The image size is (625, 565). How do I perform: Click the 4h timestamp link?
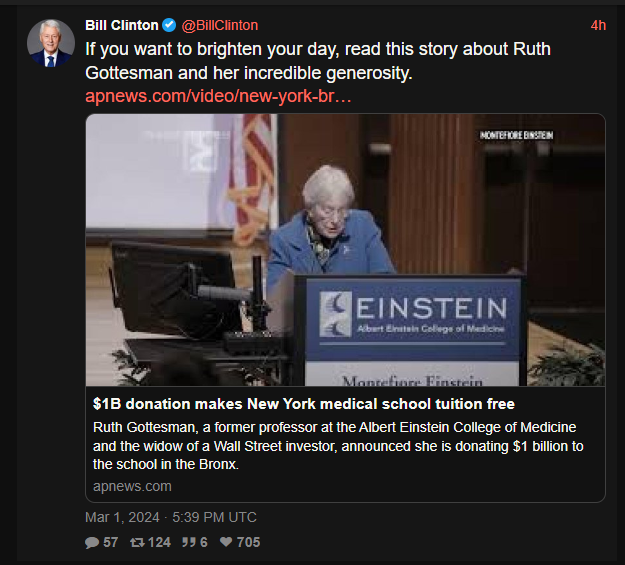pos(598,26)
